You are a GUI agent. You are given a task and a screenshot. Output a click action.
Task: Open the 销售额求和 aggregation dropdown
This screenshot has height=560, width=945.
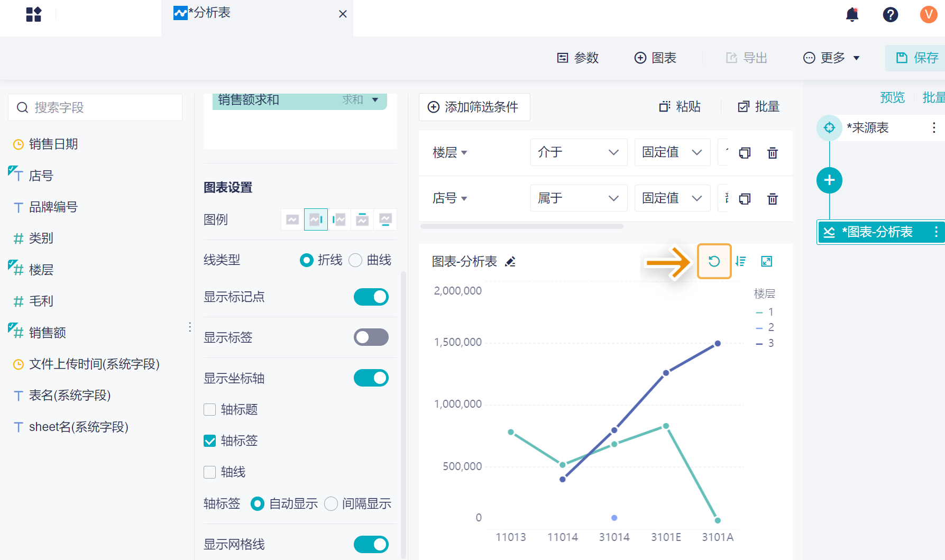tap(375, 100)
